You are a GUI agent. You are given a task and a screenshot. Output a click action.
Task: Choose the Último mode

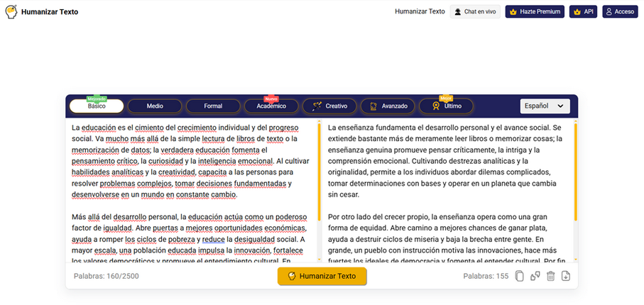point(447,106)
